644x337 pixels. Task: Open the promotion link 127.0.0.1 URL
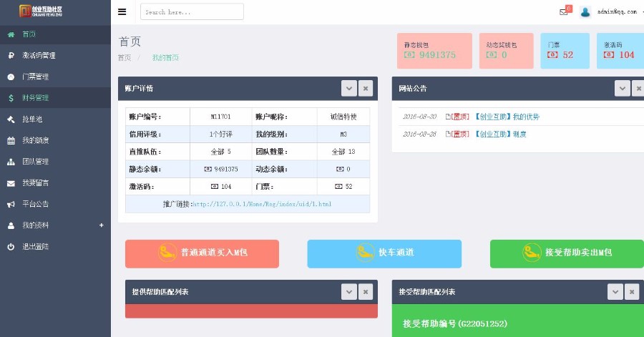pyautogui.click(x=262, y=204)
